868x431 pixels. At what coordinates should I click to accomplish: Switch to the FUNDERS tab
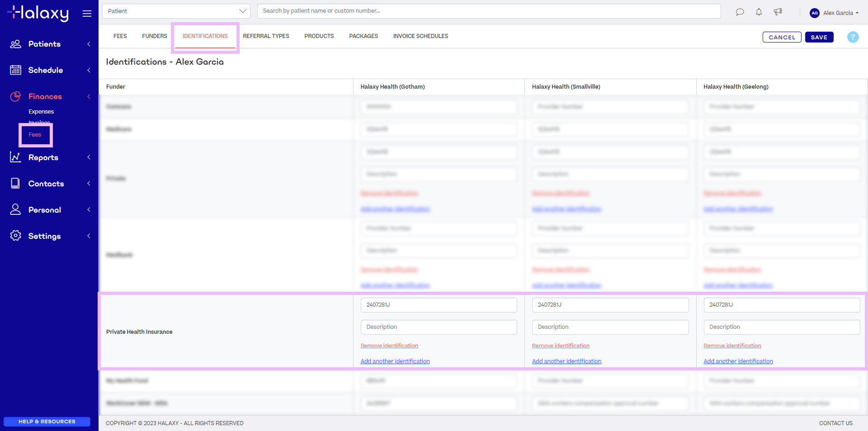pyautogui.click(x=155, y=36)
